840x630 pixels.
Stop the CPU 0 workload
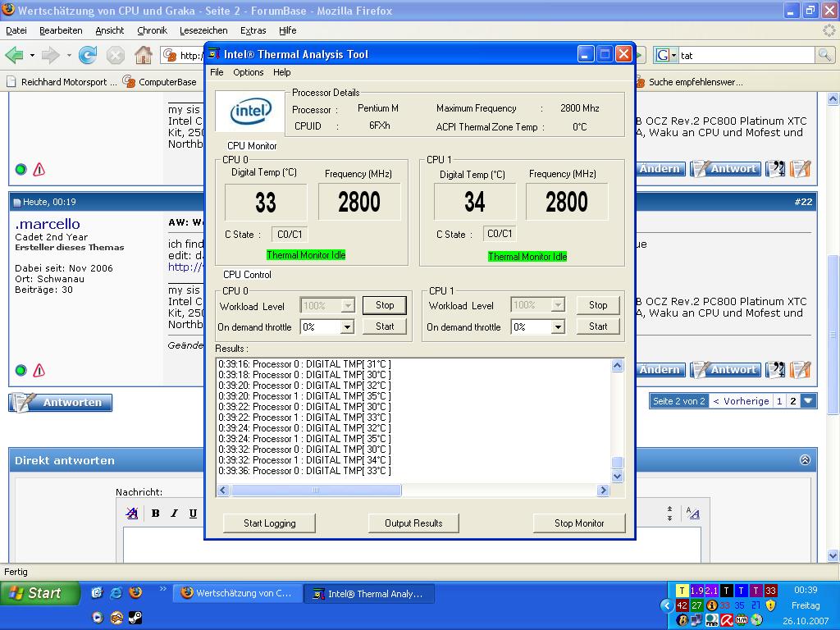[x=385, y=305]
